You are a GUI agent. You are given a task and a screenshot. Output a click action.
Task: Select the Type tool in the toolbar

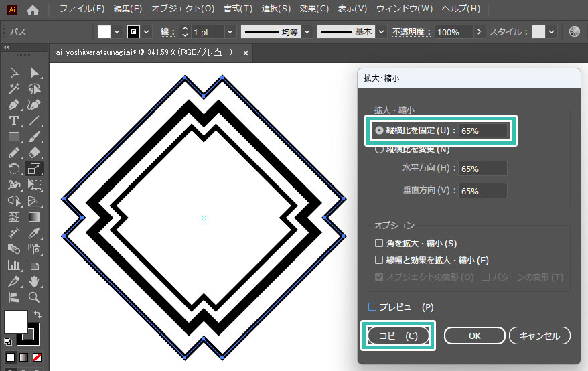[13, 121]
